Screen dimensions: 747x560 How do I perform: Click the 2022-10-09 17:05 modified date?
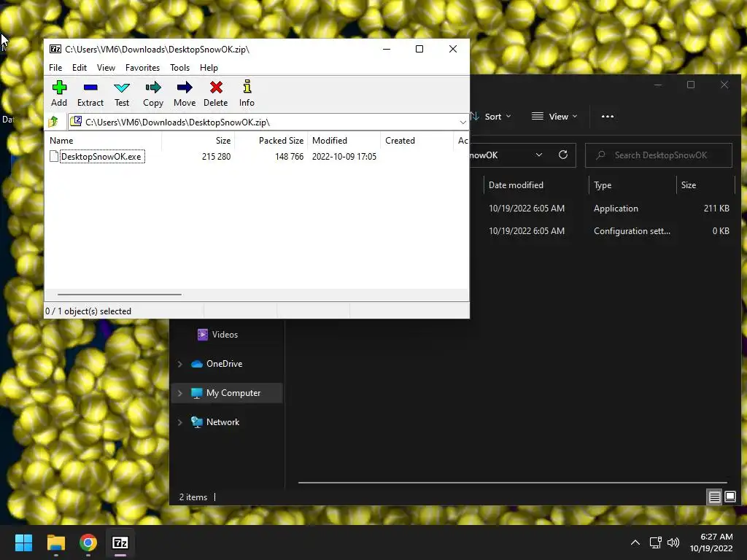coord(344,157)
